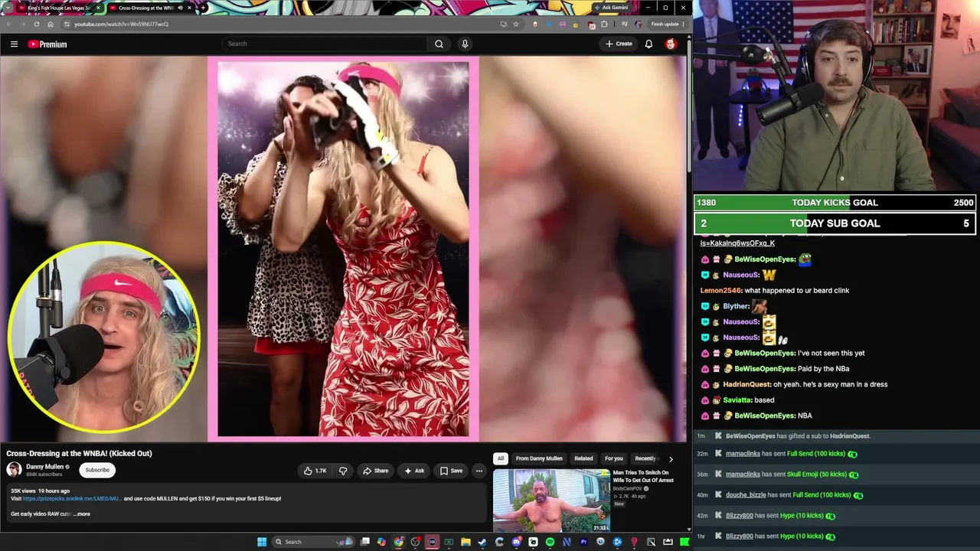
Task: Open the Kick app on the taskbar
Action: 684,542
